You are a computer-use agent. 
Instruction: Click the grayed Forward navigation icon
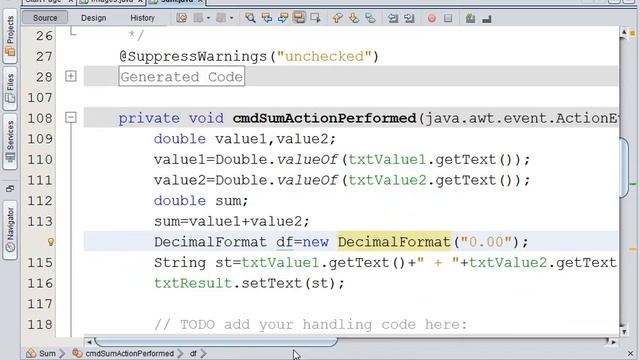[x=221, y=18]
